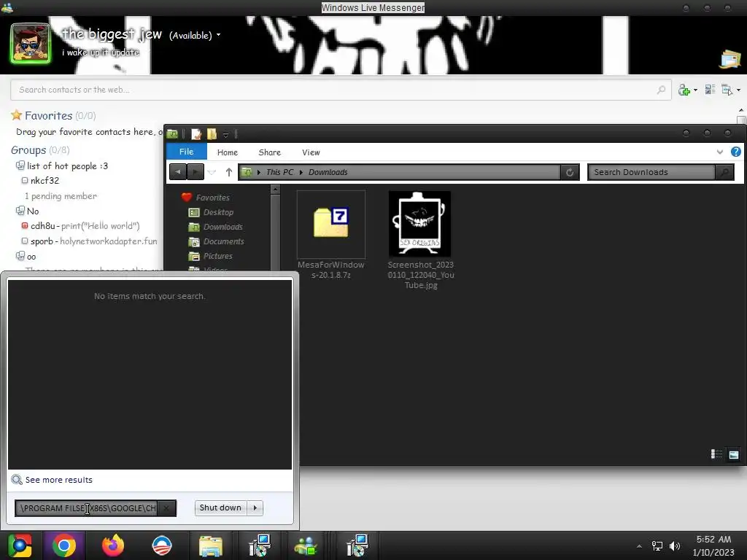Select contact nkcf32

pos(44,181)
